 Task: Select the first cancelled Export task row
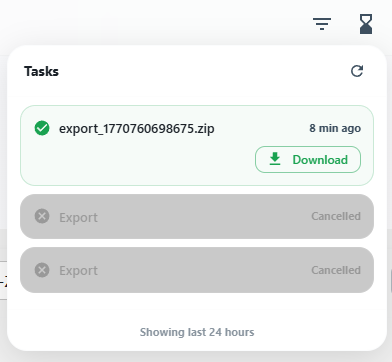point(197,216)
